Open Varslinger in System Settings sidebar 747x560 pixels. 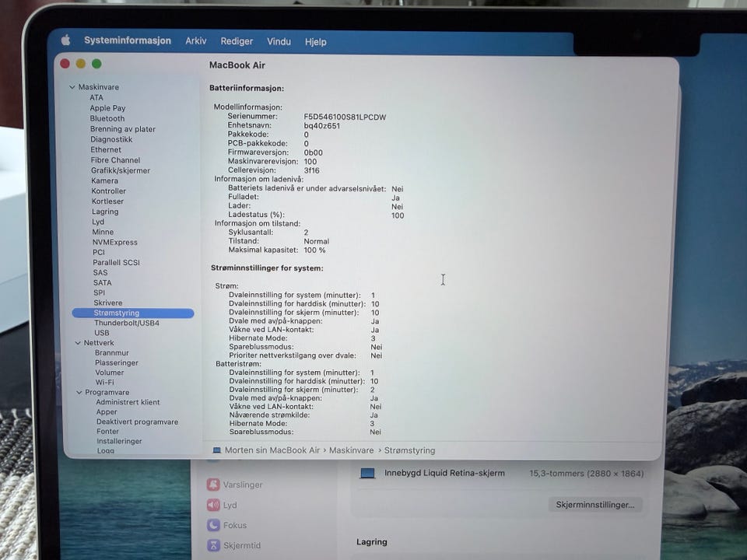point(243,485)
